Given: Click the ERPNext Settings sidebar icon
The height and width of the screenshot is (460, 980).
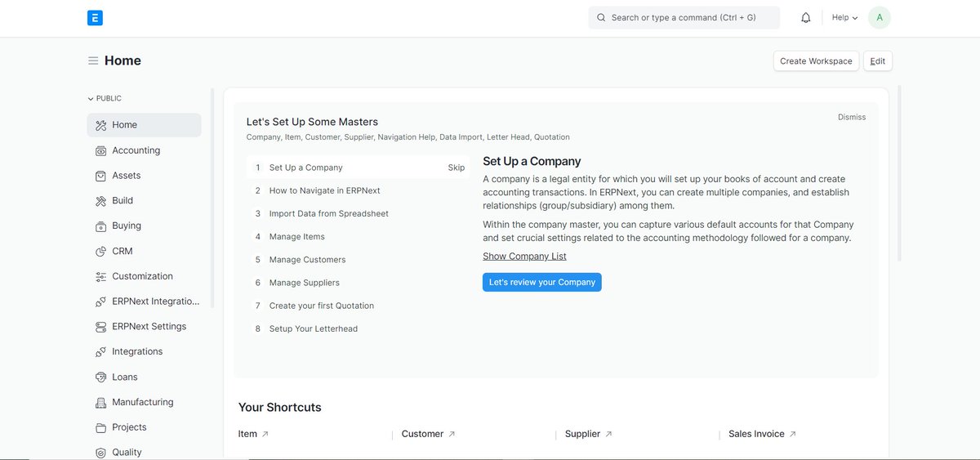Looking at the screenshot, I should pyautogui.click(x=101, y=327).
